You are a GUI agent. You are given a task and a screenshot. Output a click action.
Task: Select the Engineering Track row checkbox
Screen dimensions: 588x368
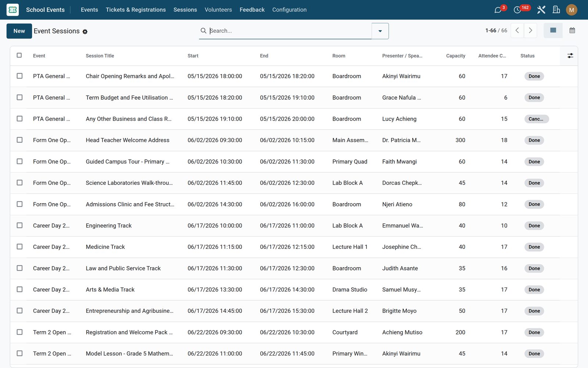tap(19, 225)
